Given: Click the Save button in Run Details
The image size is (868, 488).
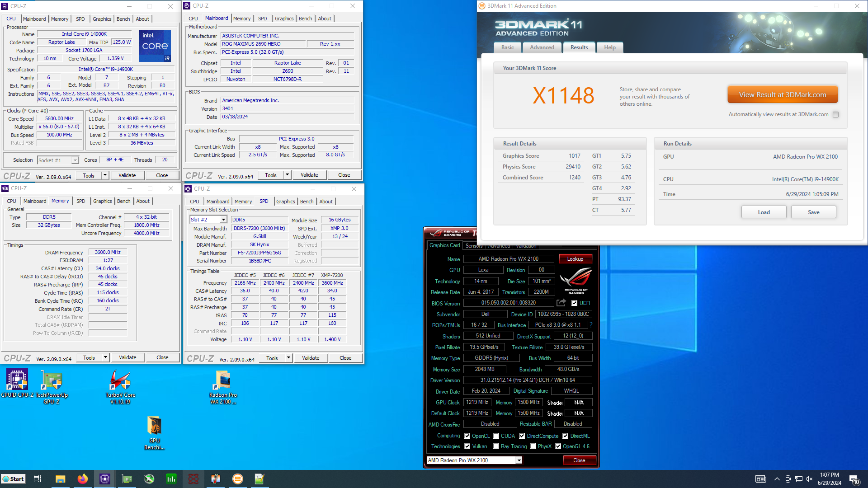Looking at the screenshot, I should coord(813,212).
